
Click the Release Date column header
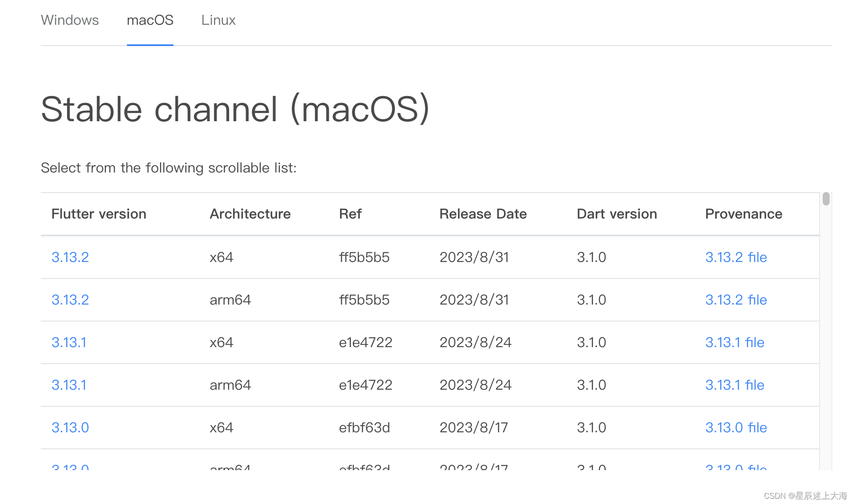coord(483,214)
